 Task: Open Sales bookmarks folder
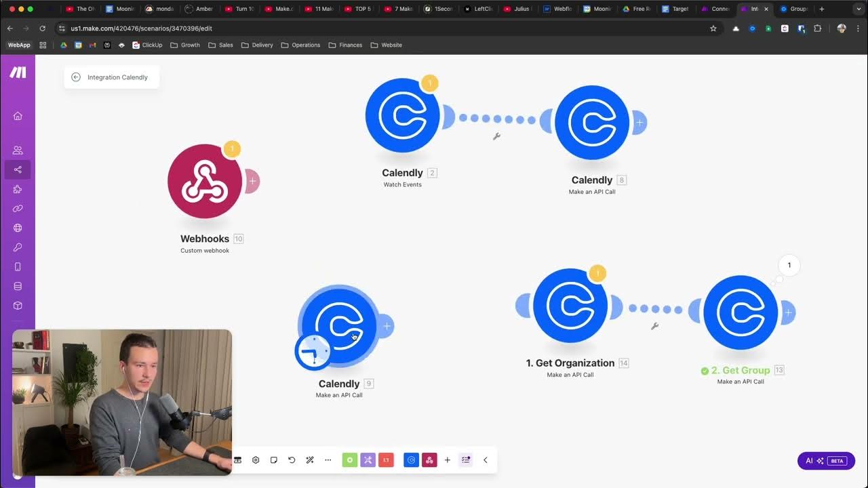click(x=220, y=45)
